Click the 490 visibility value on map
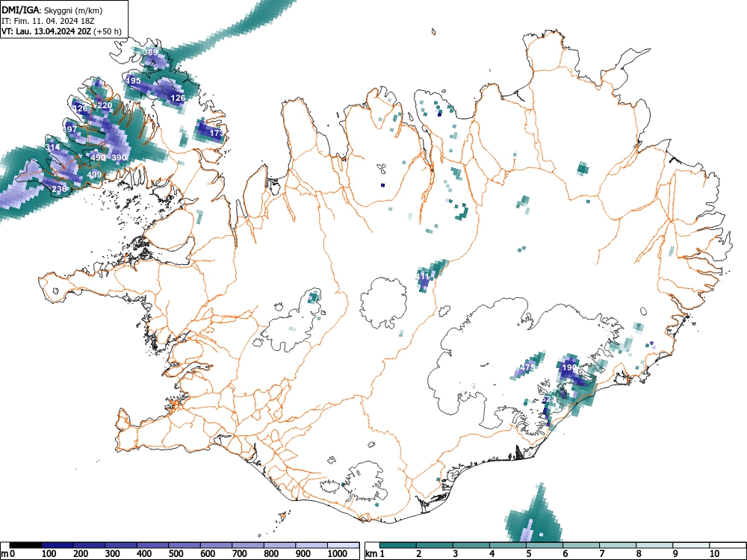The width and height of the screenshot is (747, 560). tap(98, 158)
